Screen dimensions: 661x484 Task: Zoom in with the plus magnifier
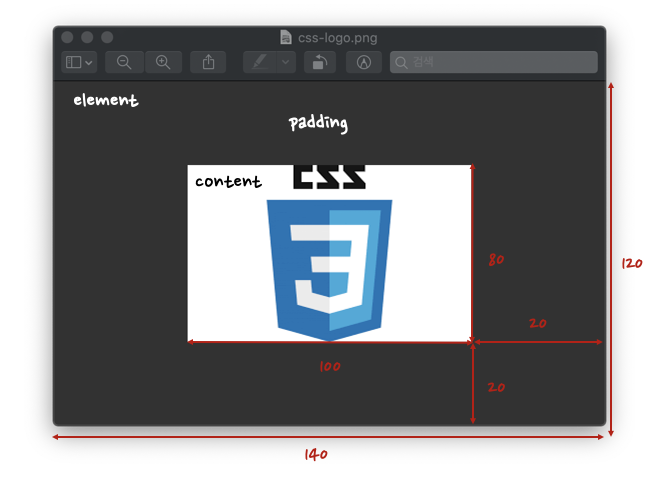[163, 62]
